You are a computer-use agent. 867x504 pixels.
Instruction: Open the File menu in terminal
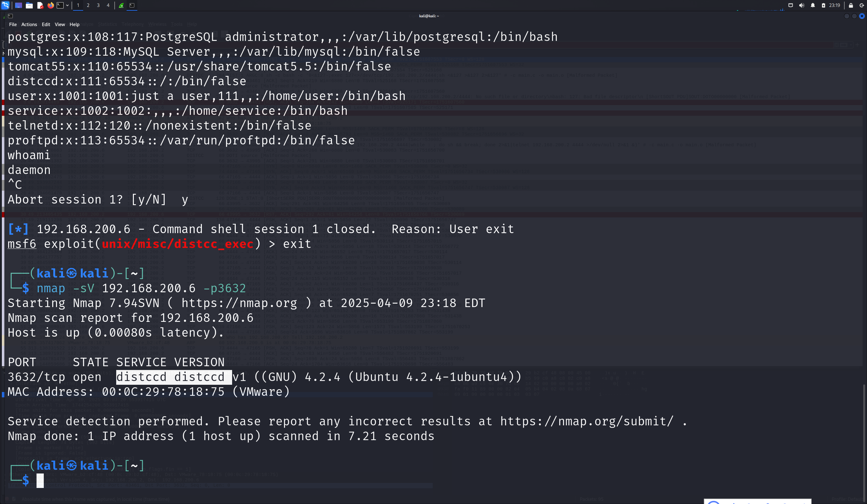(x=13, y=25)
